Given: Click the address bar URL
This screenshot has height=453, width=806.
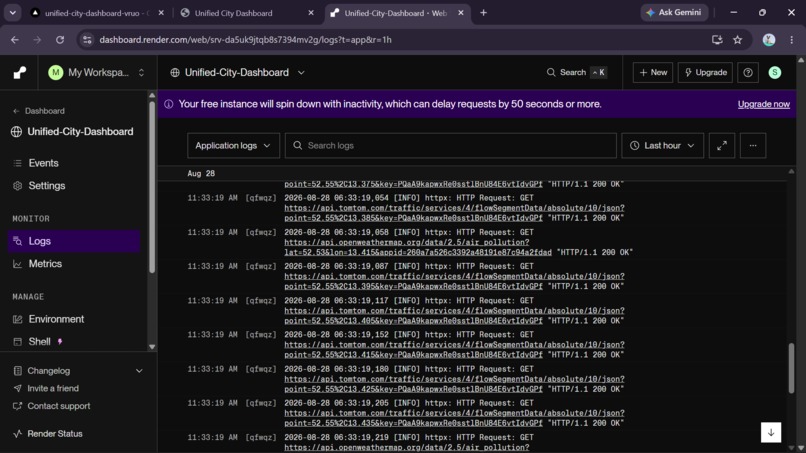Looking at the screenshot, I should click(245, 40).
